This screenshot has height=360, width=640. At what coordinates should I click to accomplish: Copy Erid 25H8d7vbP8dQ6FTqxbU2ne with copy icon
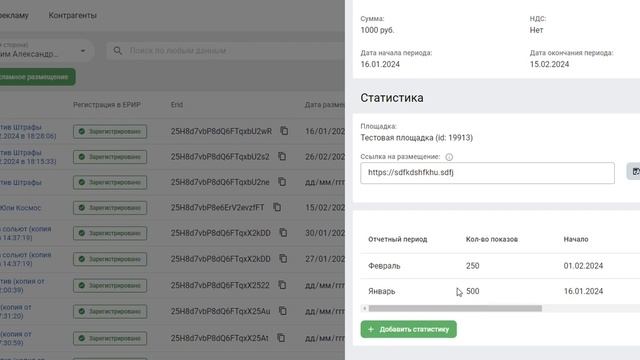click(282, 182)
